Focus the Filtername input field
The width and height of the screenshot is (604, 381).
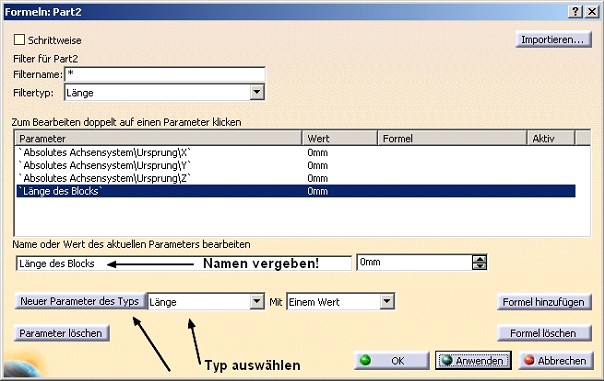(165, 74)
